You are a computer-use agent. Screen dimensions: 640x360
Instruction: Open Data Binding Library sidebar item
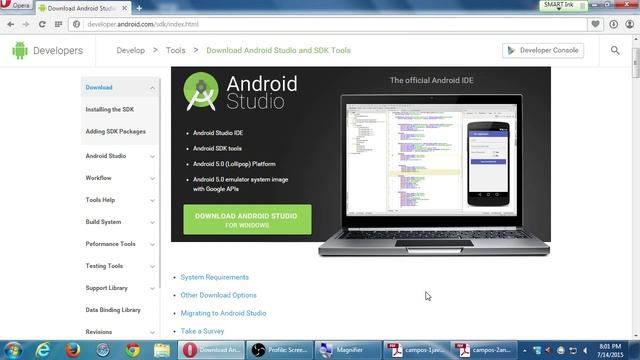coord(113,310)
